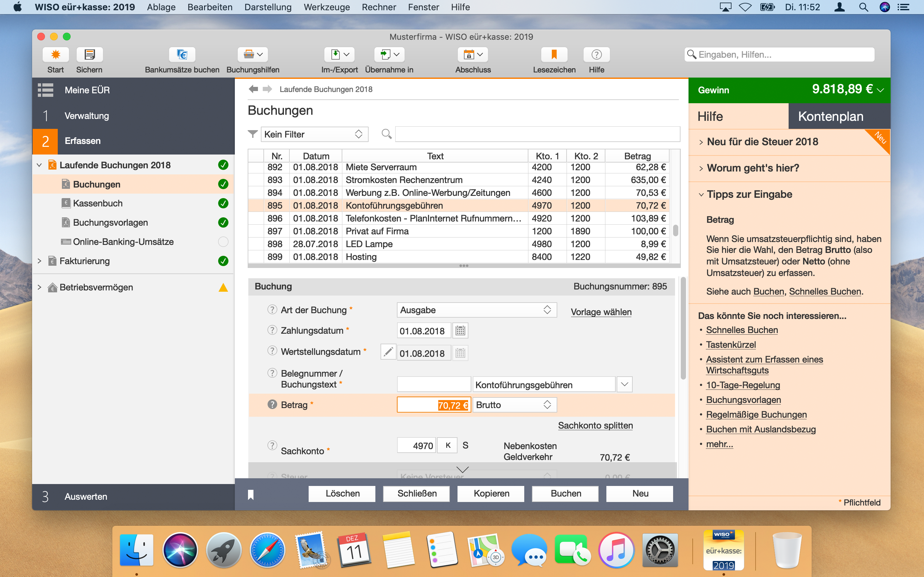Screen dimensions: 924x577
Task: Click the K button next to Sachkonto
Action: pyautogui.click(x=448, y=445)
